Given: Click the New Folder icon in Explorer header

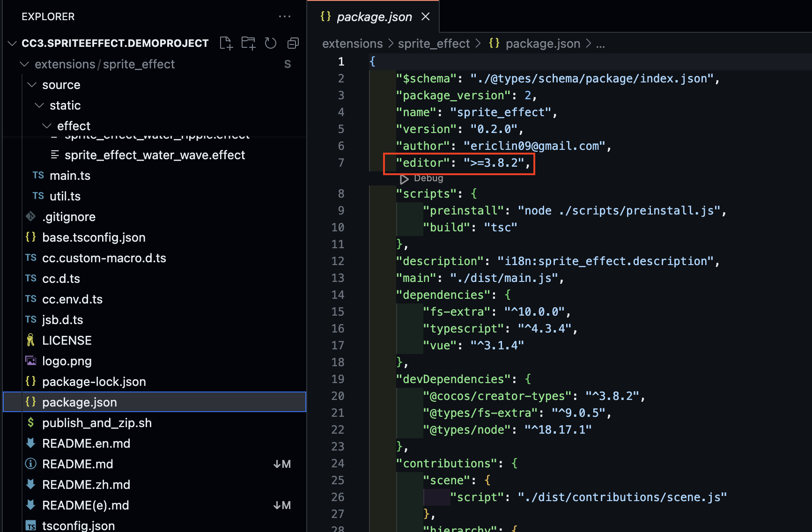Looking at the screenshot, I should 248,43.
